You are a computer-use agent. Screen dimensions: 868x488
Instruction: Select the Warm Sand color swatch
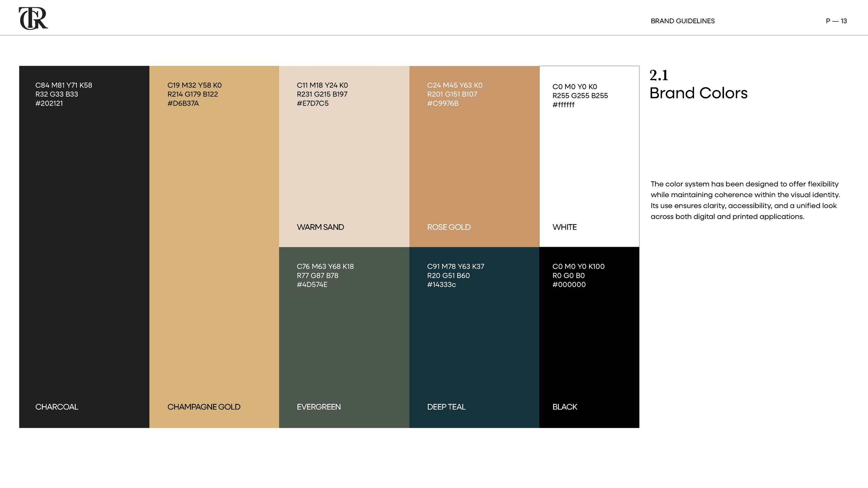(x=344, y=157)
